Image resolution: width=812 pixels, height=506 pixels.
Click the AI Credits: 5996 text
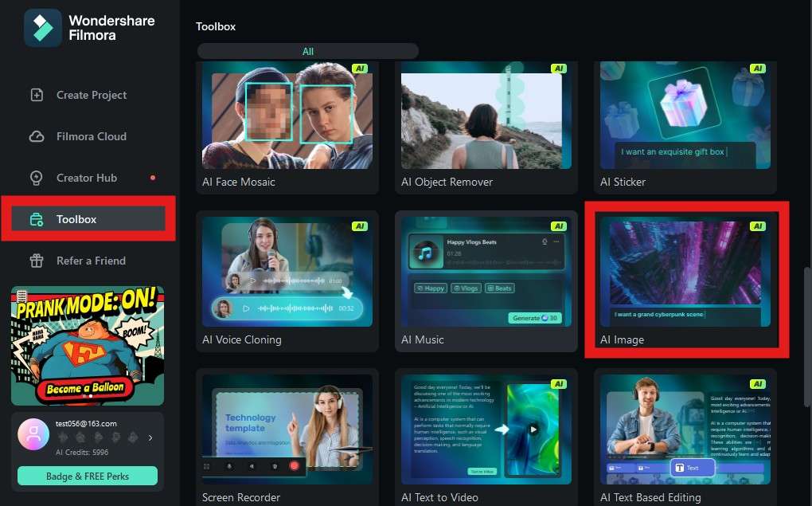tap(82, 452)
